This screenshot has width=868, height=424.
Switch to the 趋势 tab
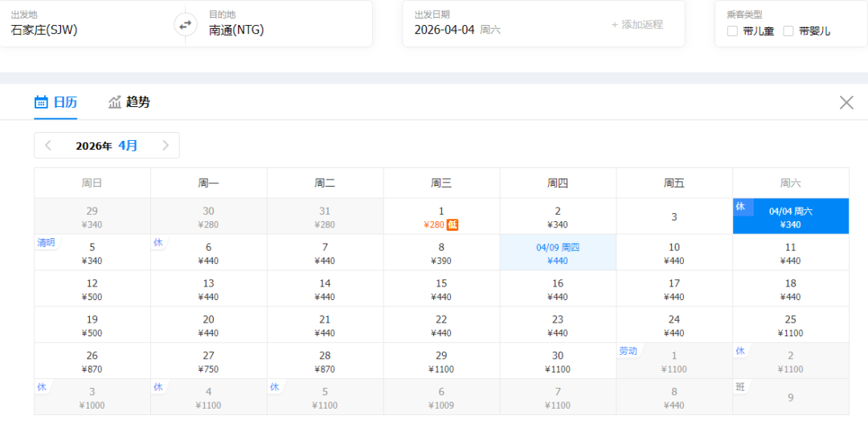pyautogui.click(x=129, y=102)
